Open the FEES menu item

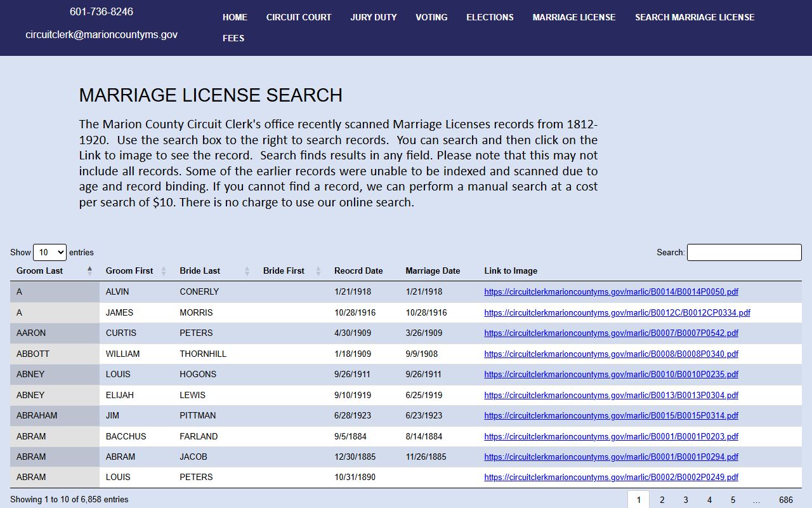(233, 38)
